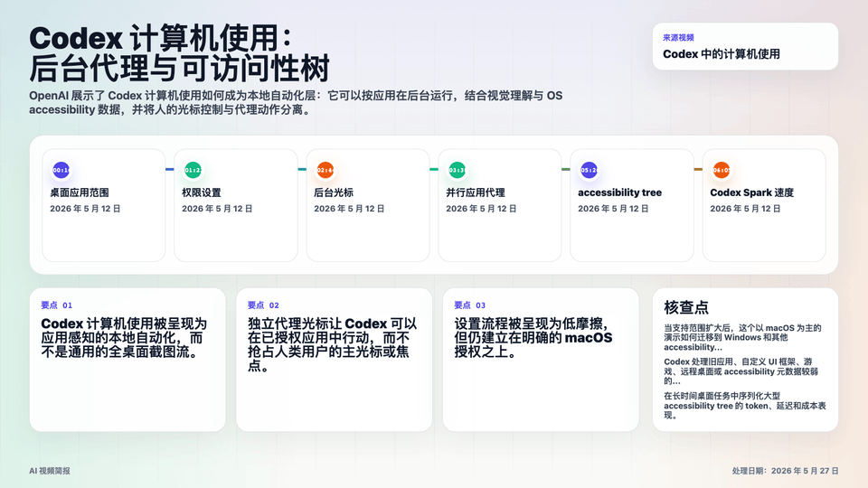Select the 桌面应用范围 card title
The width and height of the screenshot is (868, 488).
80,192
